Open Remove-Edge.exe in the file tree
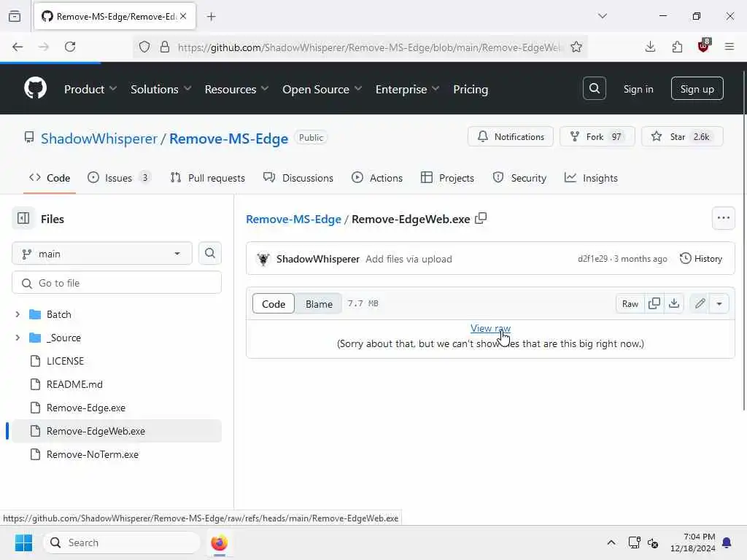This screenshot has width=747, height=560. click(x=86, y=408)
